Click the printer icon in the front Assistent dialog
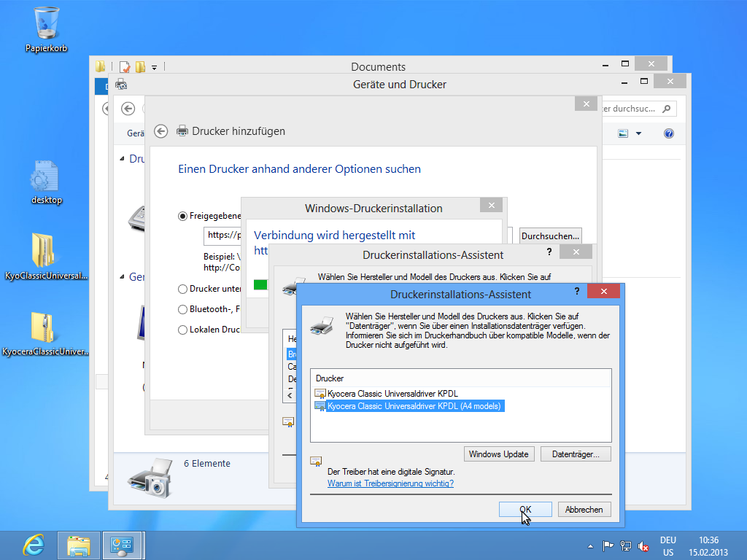 [322, 325]
